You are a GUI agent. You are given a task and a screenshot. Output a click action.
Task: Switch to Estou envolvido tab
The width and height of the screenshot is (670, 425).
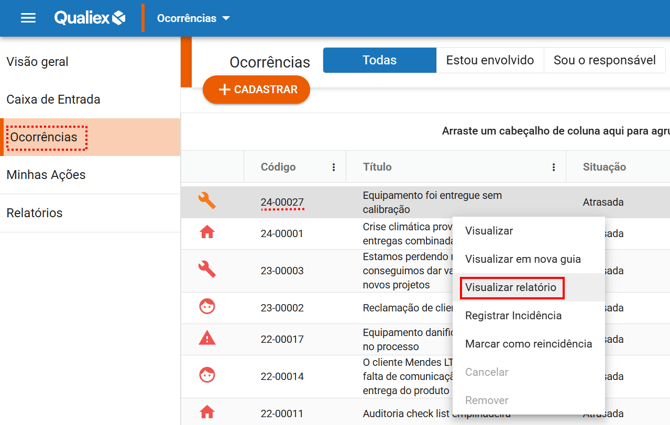pyautogui.click(x=490, y=60)
